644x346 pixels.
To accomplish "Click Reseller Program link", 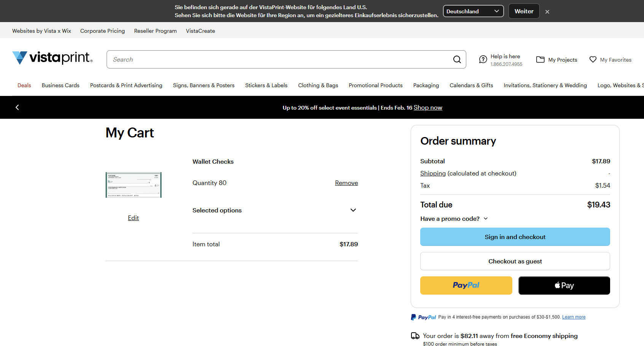I will (x=155, y=31).
